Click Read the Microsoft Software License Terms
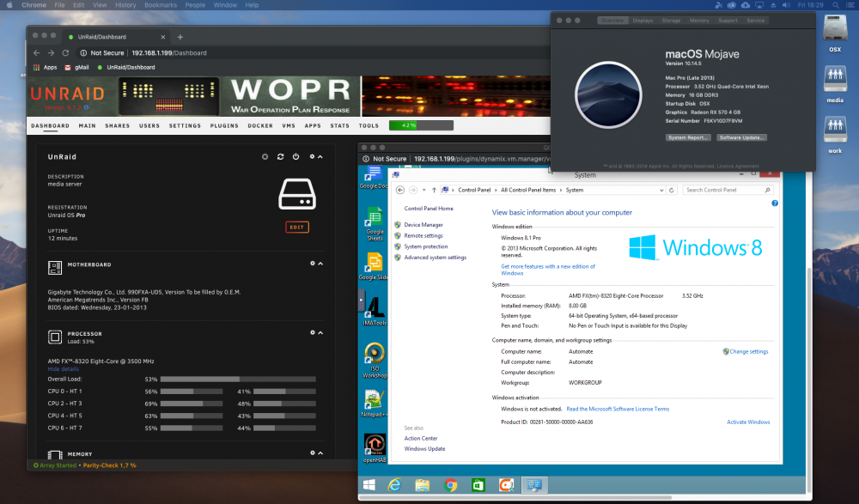The image size is (859, 504). point(618,409)
